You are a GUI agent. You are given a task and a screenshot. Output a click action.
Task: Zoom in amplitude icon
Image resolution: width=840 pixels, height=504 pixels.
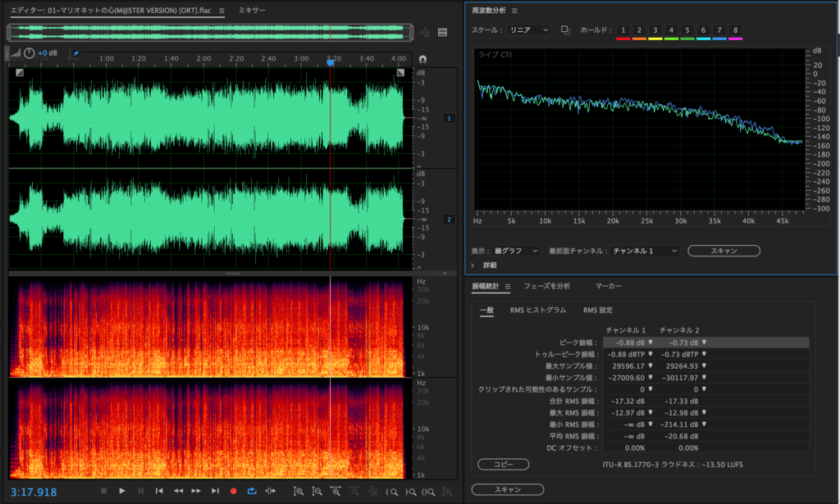pyautogui.click(x=299, y=491)
